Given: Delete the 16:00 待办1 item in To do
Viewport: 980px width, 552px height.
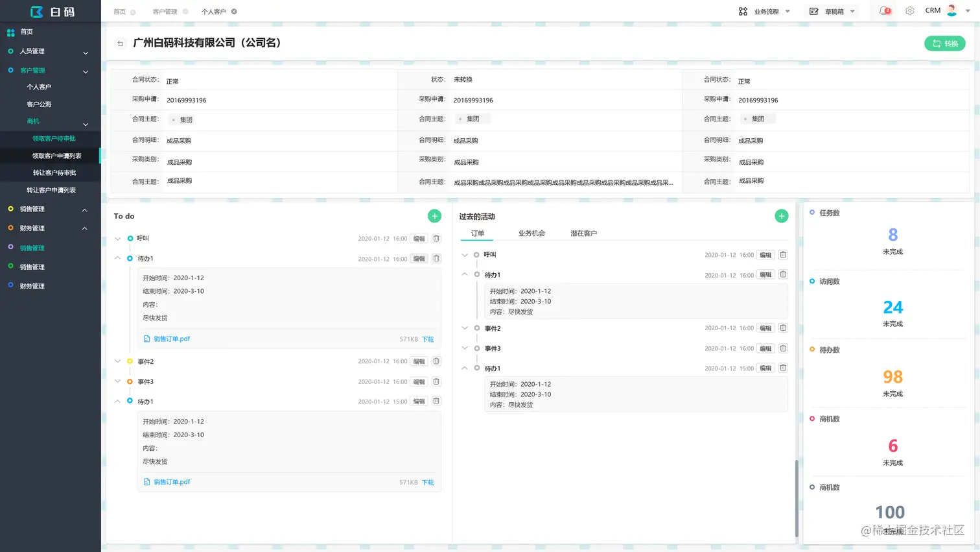Looking at the screenshot, I should [x=436, y=258].
